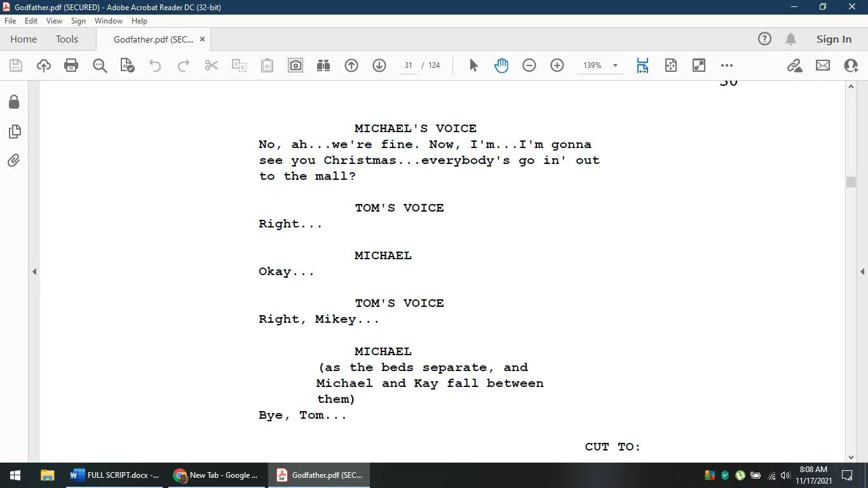Open the security settings padlock in the left pane
This screenshot has width=868, height=488.
point(14,102)
